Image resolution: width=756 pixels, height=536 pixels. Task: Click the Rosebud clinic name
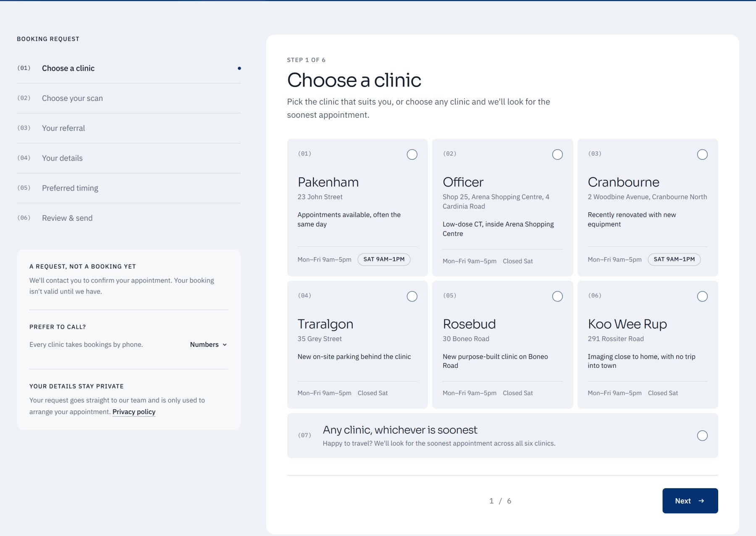tap(469, 324)
